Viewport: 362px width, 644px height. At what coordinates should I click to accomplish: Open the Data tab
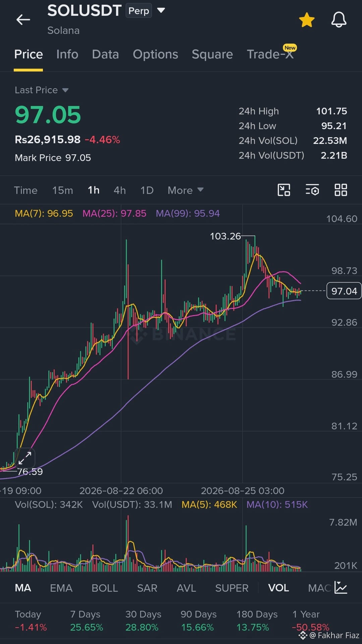pyautogui.click(x=105, y=54)
